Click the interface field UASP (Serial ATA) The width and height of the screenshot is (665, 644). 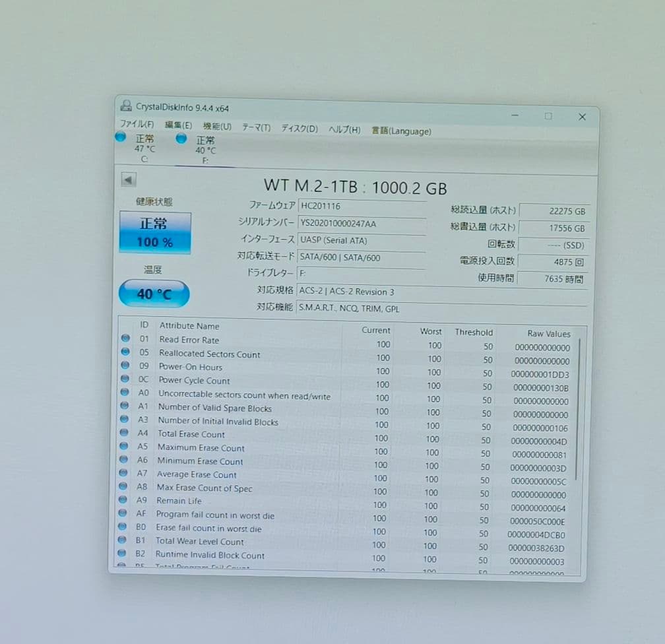362,241
